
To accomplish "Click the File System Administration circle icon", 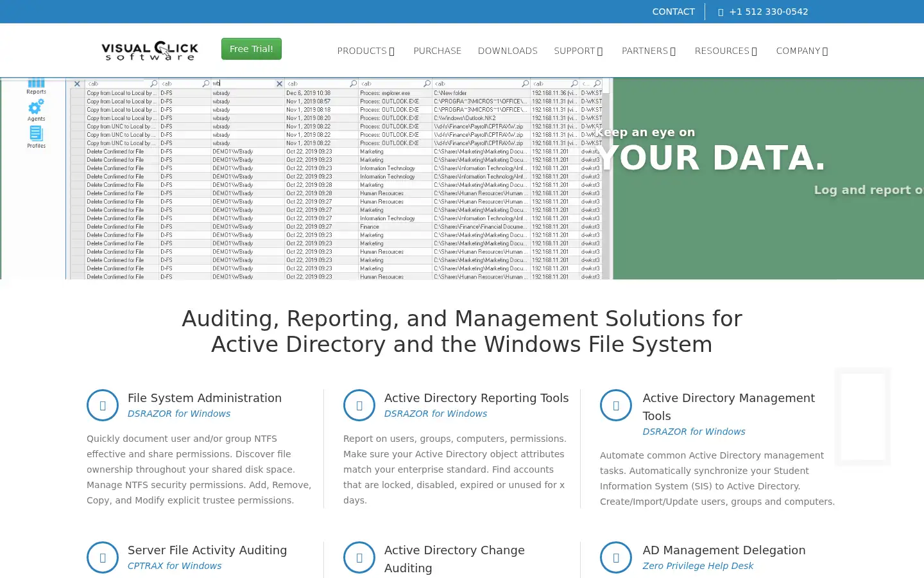I will [103, 405].
